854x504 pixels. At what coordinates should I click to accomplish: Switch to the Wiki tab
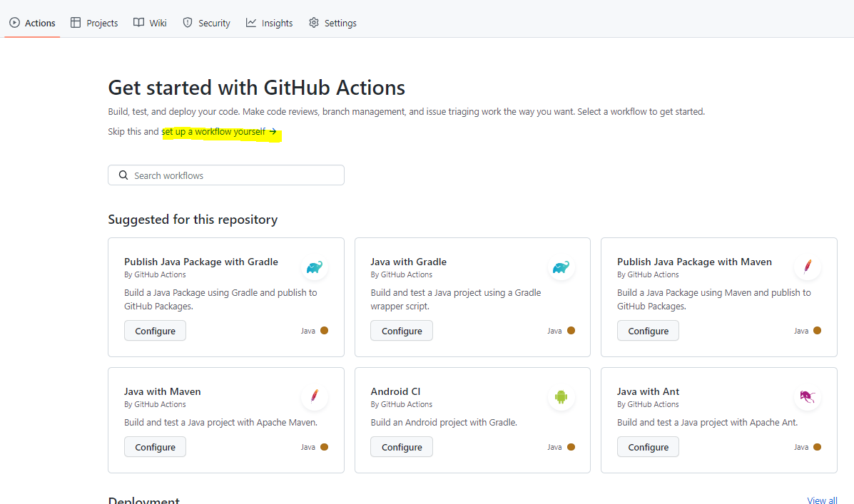(150, 23)
